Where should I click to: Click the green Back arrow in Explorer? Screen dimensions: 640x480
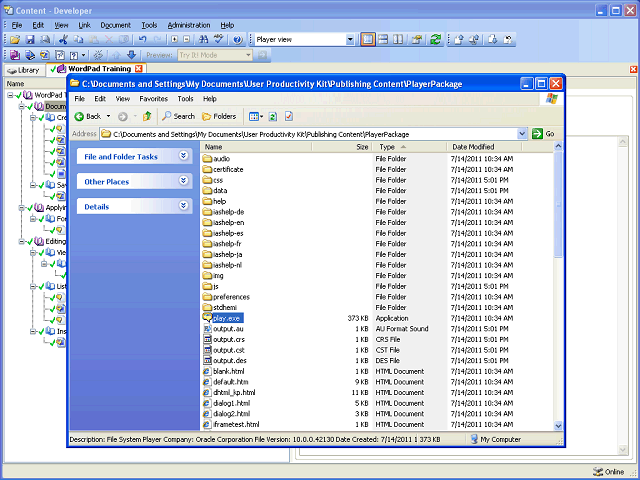click(79, 116)
